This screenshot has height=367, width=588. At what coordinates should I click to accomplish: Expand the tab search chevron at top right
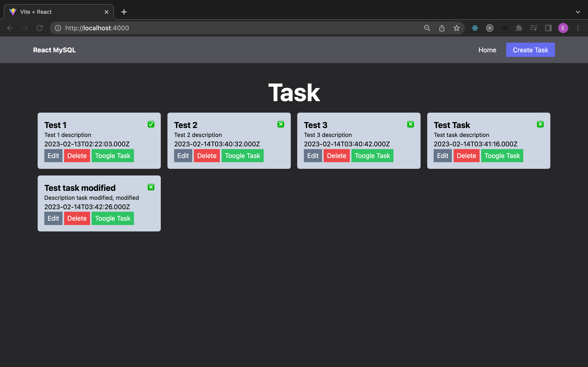(x=578, y=12)
